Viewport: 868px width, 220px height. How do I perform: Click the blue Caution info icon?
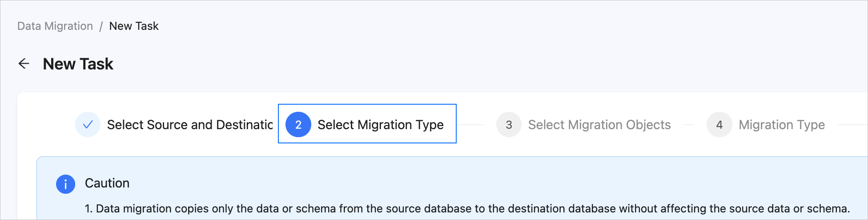[65, 183]
